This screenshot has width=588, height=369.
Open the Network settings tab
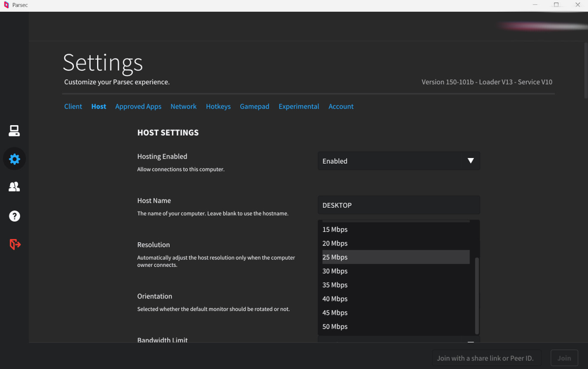183,107
